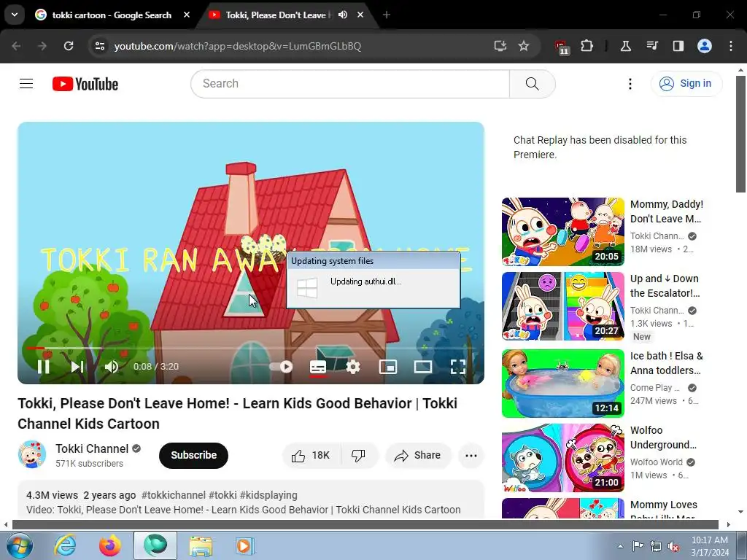Open Wolfoo Underground video title

663,437
